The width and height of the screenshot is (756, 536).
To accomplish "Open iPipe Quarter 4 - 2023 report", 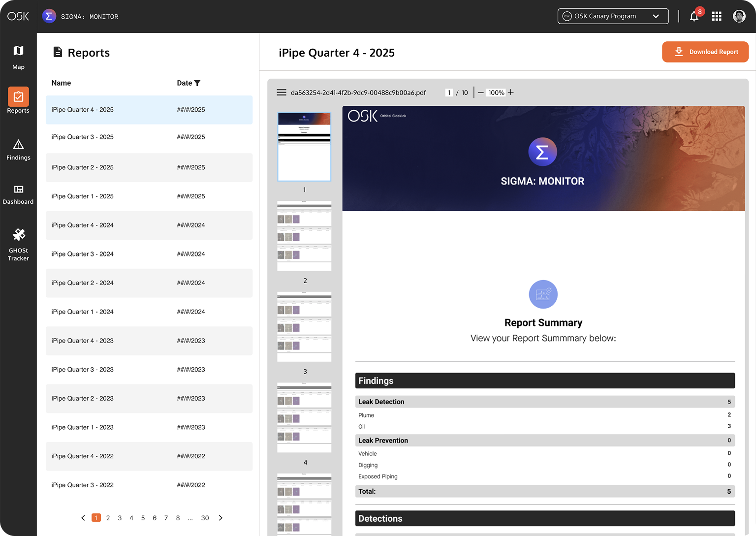I will coord(149,341).
